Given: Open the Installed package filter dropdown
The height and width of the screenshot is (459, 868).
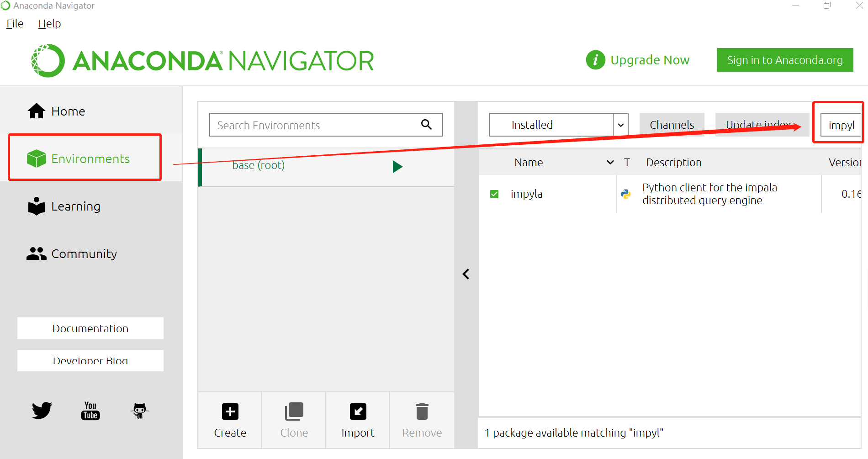Looking at the screenshot, I should 558,125.
